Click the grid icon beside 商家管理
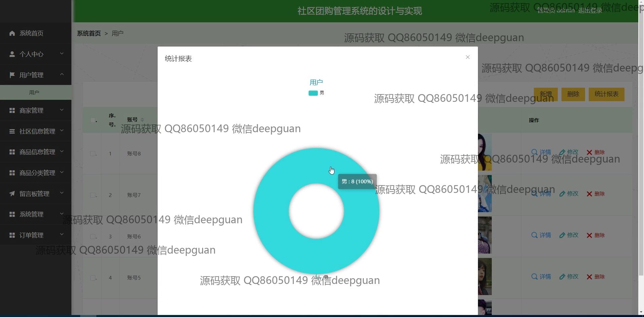 pos(12,110)
